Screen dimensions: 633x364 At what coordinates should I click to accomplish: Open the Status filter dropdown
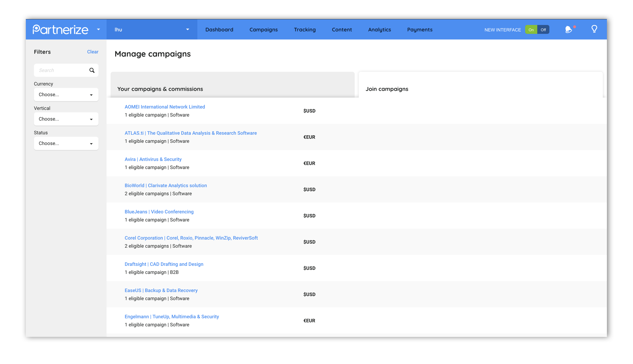pyautogui.click(x=66, y=144)
